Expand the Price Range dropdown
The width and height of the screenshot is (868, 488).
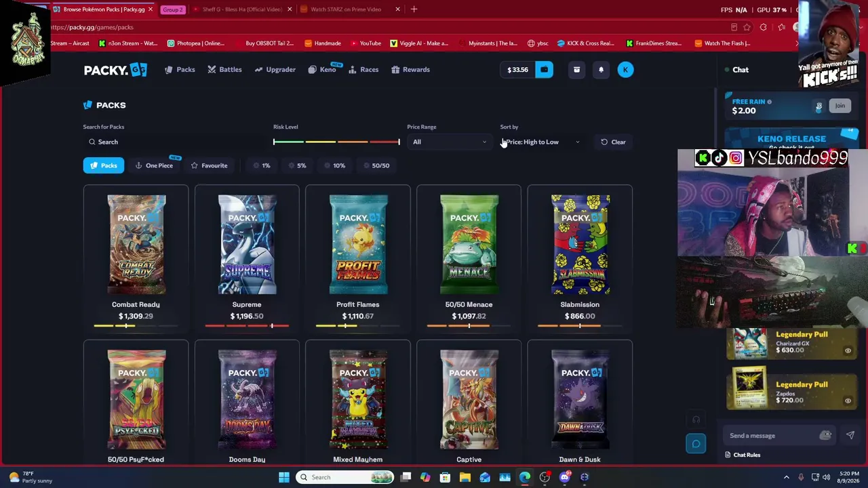(x=449, y=142)
